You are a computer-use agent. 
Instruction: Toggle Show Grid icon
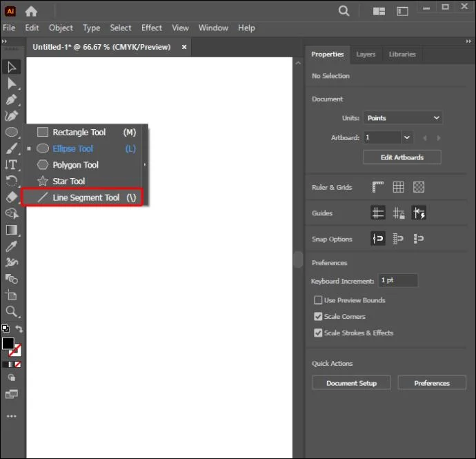point(398,187)
